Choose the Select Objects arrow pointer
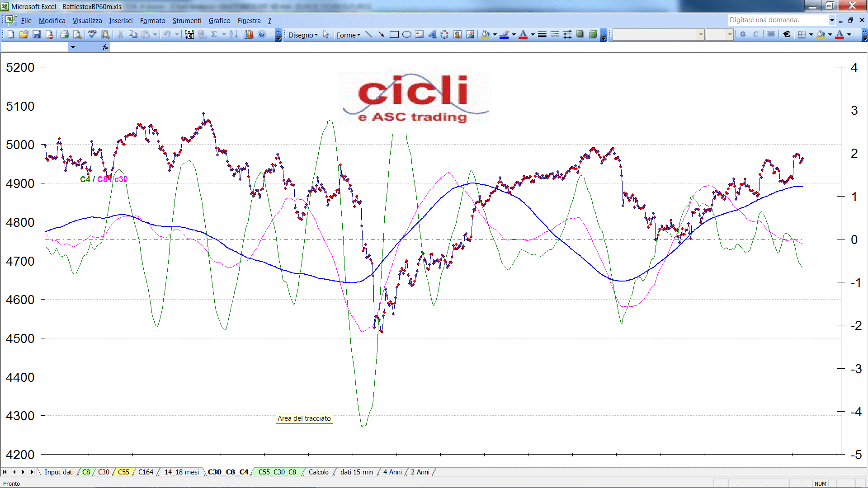The image size is (868, 488). 326,35
